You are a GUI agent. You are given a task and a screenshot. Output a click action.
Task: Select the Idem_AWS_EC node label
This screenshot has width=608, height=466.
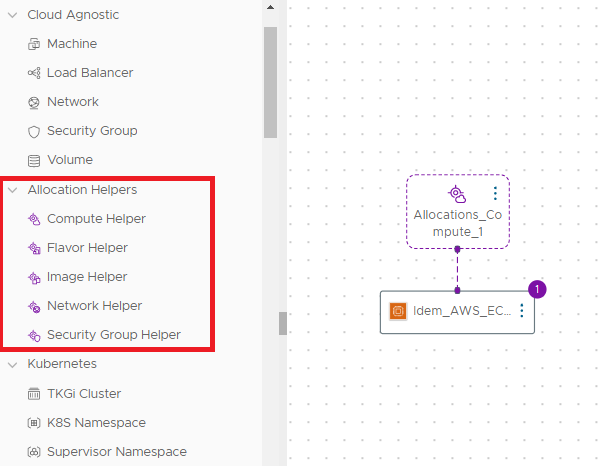click(x=462, y=311)
